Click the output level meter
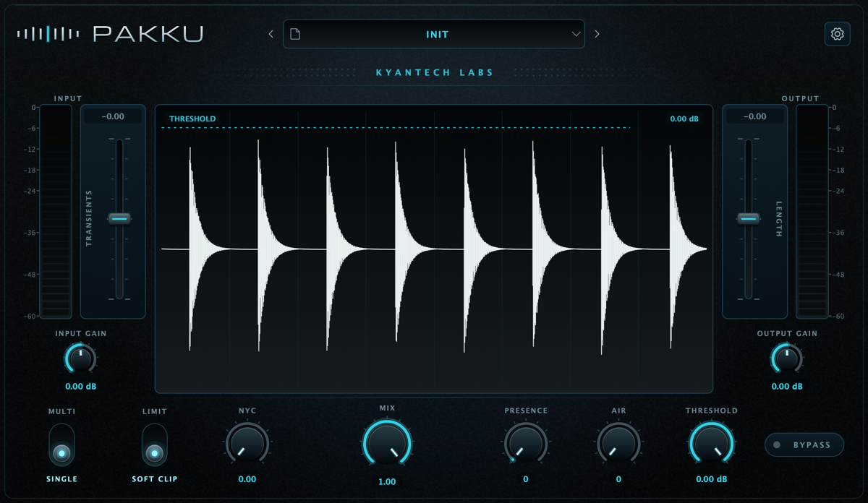 click(x=812, y=212)
